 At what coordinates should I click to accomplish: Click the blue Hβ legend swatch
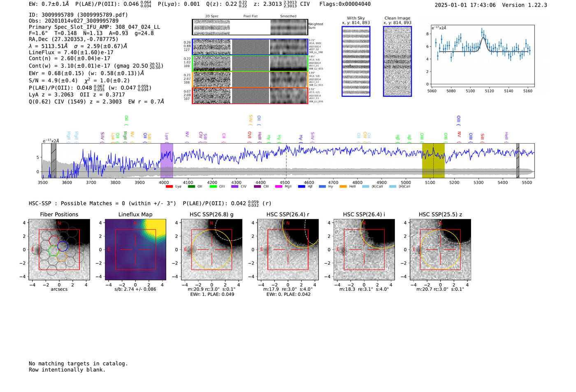pos(302,187)
